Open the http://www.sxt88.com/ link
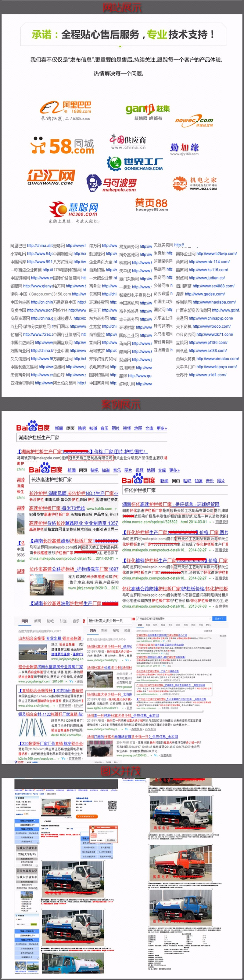This screenshot has width=244, height=980. point(207,351)
